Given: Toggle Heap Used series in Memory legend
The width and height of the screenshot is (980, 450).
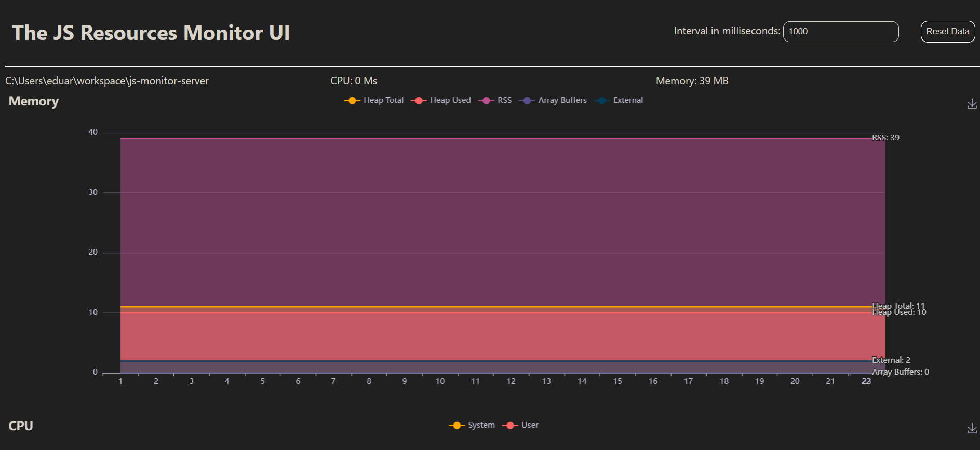Looking at the screenshot, I should click(x=441, y=100).
